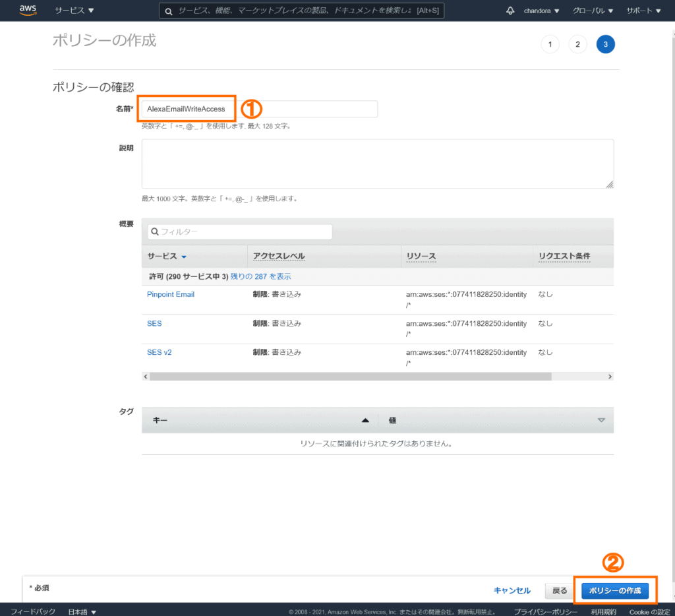Click the top AWS search field
The height and width of the screenshot is (616, 675).
301,11
